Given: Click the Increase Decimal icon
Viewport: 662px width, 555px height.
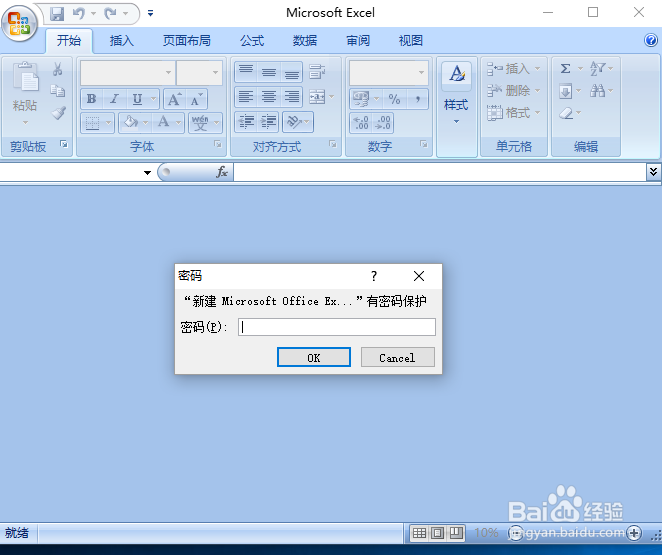Looking at the screenshot, I should 361,123.
